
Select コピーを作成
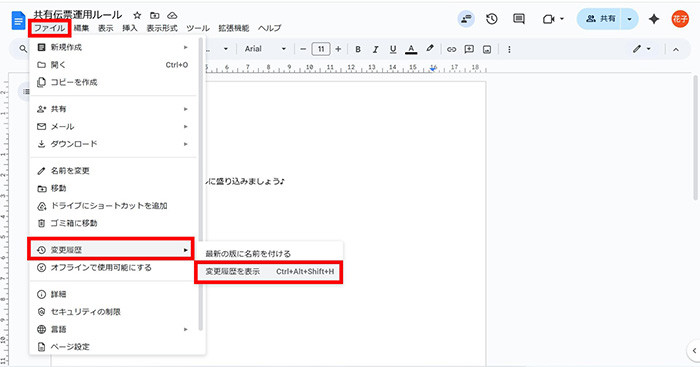click(113, 82)
